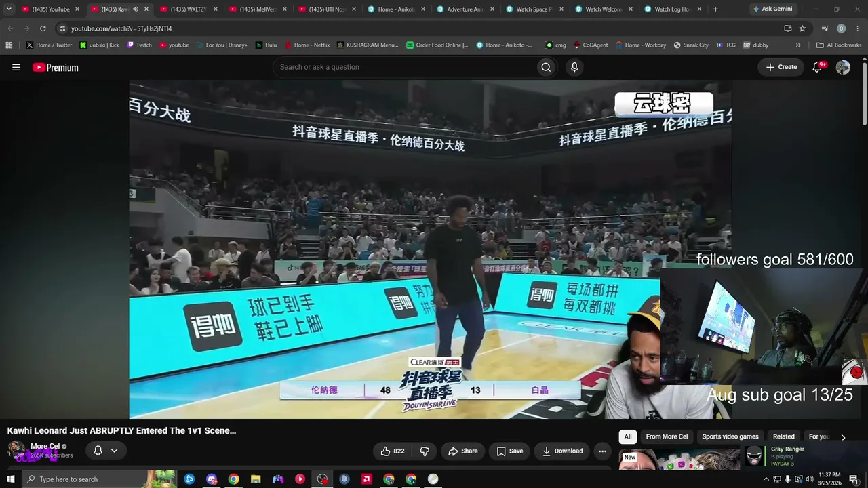Open the clock app in taskbar
This screenshot has width=868, height=488.
point(433,479)
